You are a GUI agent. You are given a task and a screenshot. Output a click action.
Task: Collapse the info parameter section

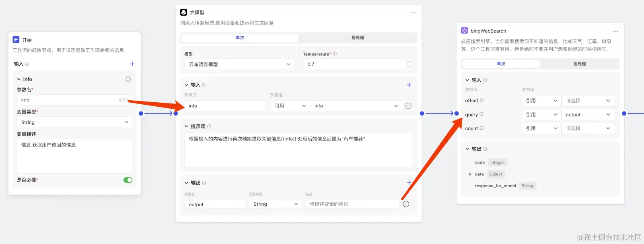19,79
